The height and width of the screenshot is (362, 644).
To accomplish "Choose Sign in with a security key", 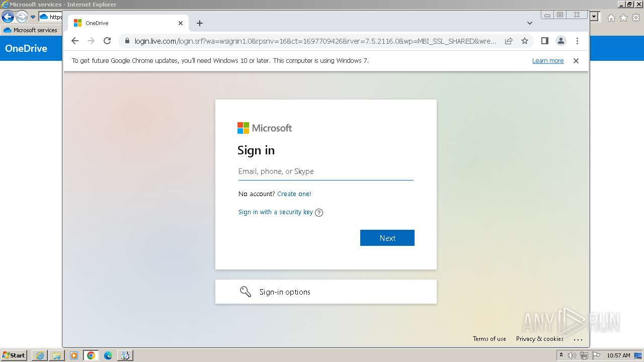I will [x=276, y=212].
